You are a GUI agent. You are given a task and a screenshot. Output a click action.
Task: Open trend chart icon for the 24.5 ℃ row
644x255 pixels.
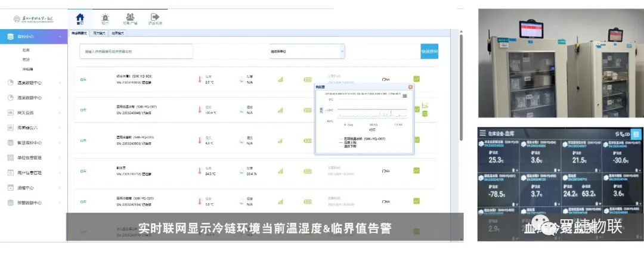pos(416,170)
